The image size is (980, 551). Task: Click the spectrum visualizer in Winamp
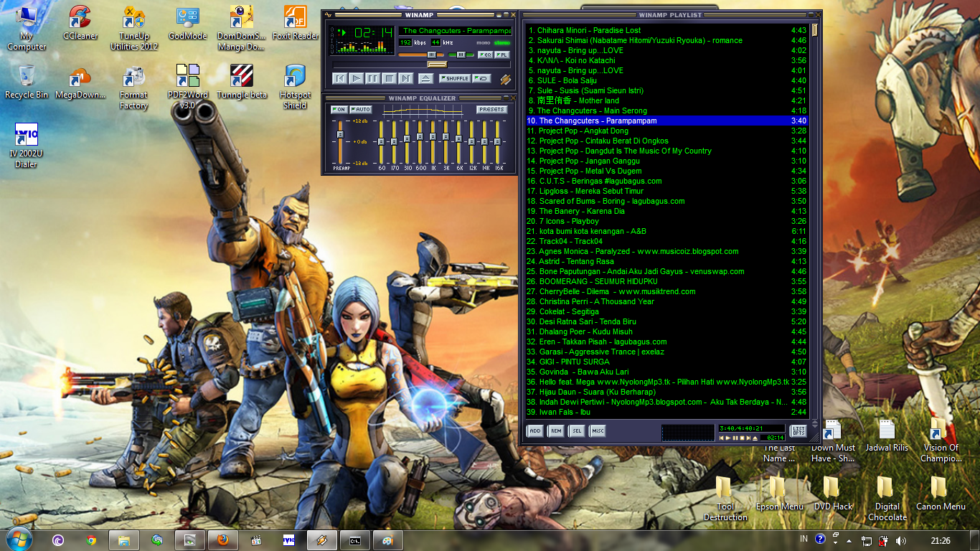(x=364, y=48)
